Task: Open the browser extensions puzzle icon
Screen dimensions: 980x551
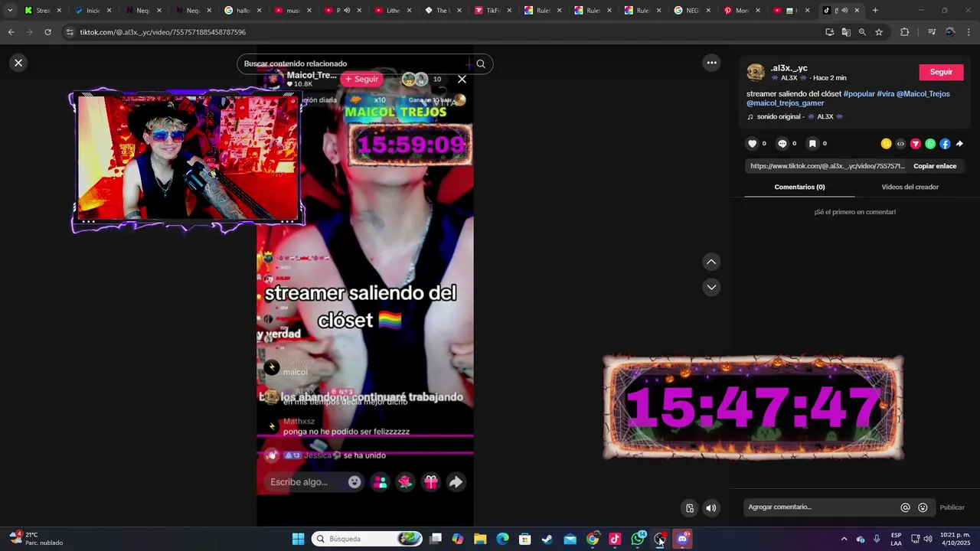Action: [904, 32]
